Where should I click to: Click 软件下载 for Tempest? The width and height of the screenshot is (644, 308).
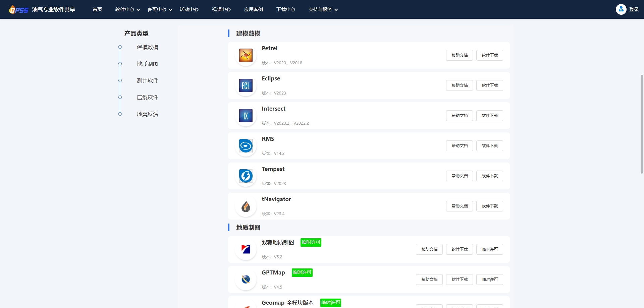point(490,176)
